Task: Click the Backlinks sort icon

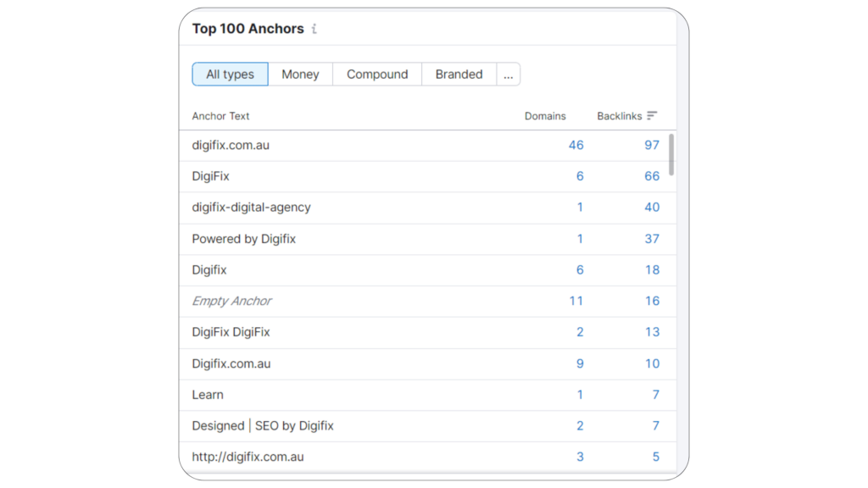Action: pyautogui.click(x=652, y=115)
